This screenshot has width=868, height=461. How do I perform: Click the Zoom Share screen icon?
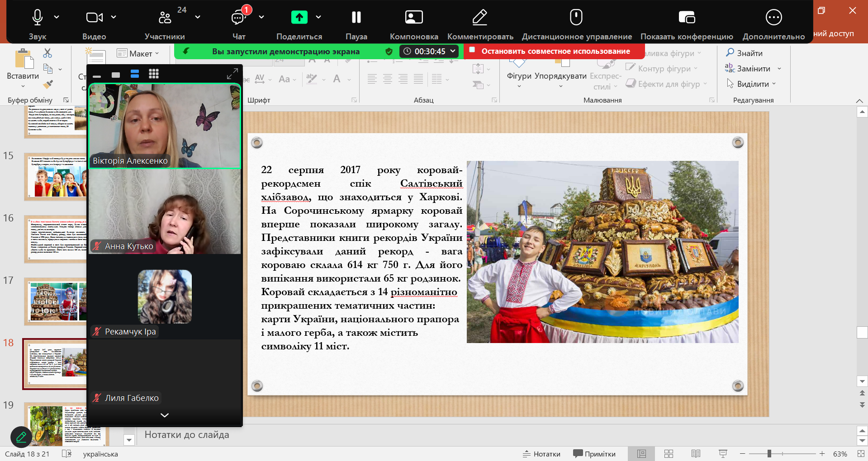pyautogui.click(x=299, y=18)
